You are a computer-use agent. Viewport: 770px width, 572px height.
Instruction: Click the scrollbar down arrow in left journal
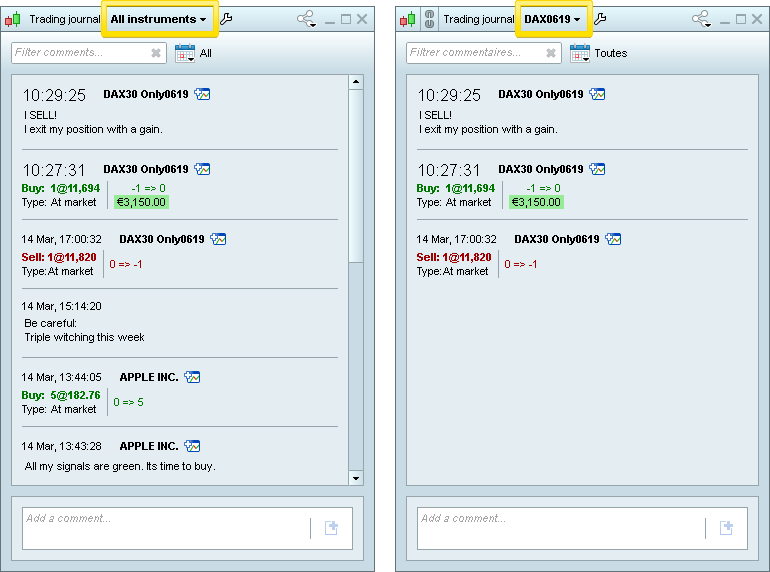pos(355,478)
